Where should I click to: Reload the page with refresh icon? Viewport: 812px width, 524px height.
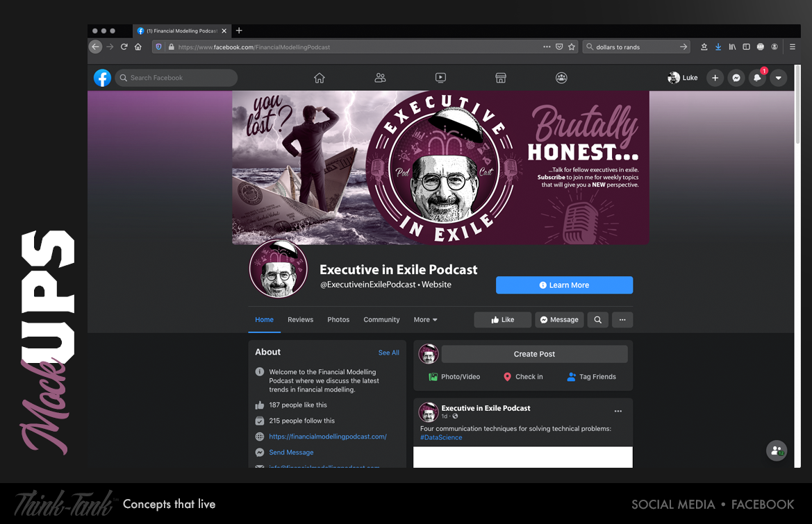124,47
